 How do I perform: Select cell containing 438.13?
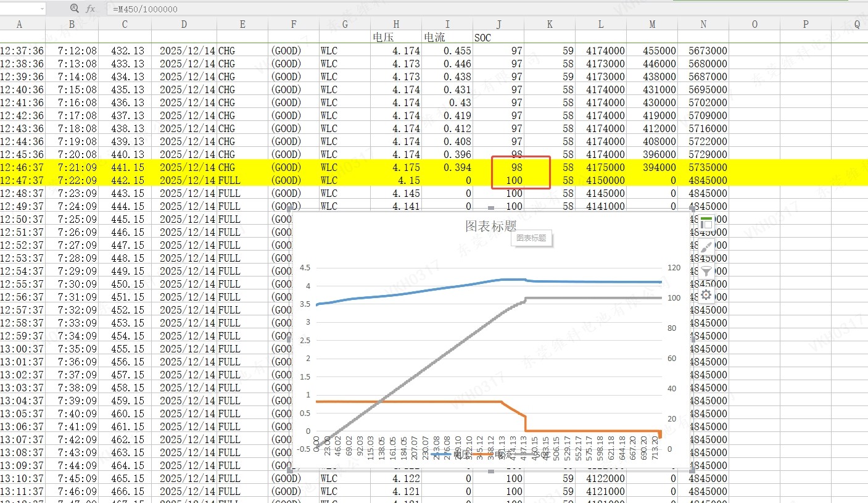[x=125, y=128]
